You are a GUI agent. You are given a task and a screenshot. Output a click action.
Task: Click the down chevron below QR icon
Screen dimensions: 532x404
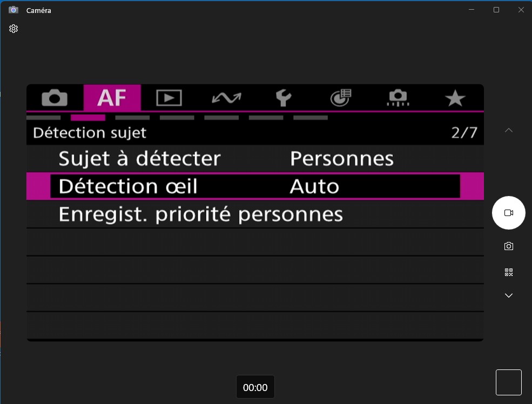(x=508, y=295)
